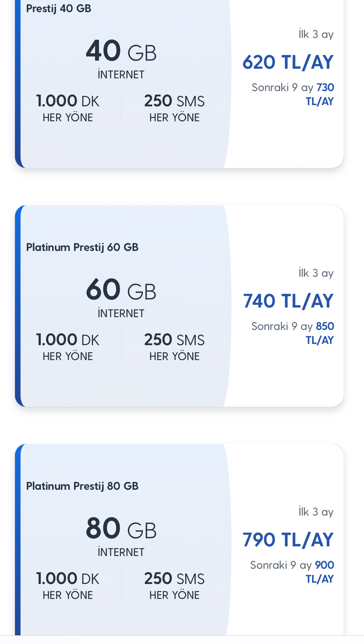Screen dimensions: 364x644
Task: Tap 1.000 DK her yöne in 80 GB card
Action: pos(68,586)
